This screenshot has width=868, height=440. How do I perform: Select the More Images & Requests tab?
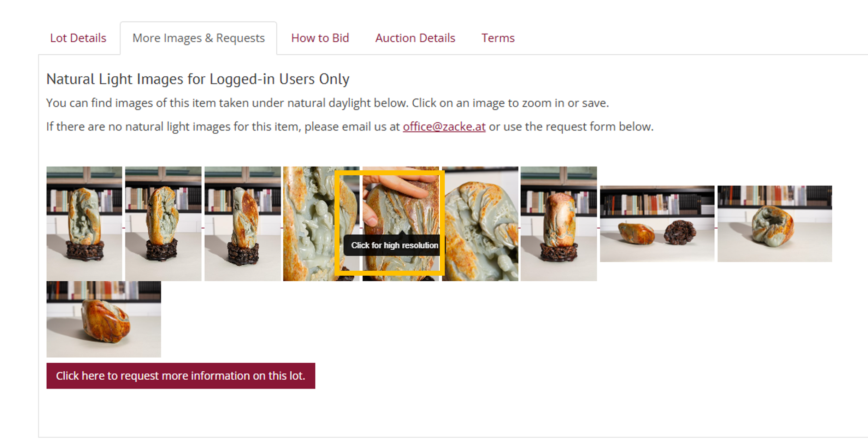coord(199,38)
